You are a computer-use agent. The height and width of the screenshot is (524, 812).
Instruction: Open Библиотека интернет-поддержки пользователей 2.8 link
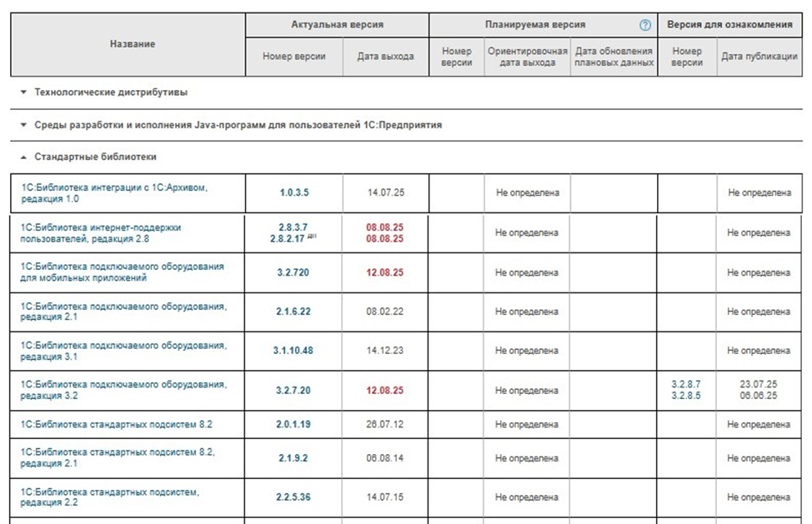(x=101, y=232)
